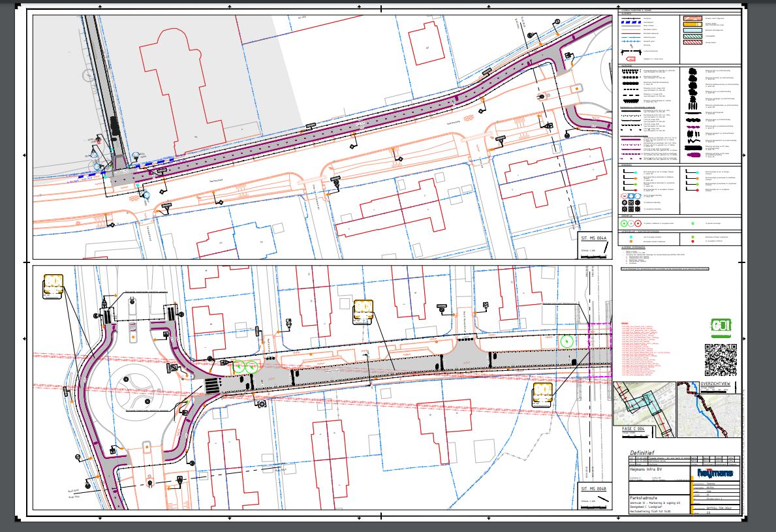Click the orange swatch in the legend
The height and width of the screenshot is (532, 776).
tap(691, 25)
